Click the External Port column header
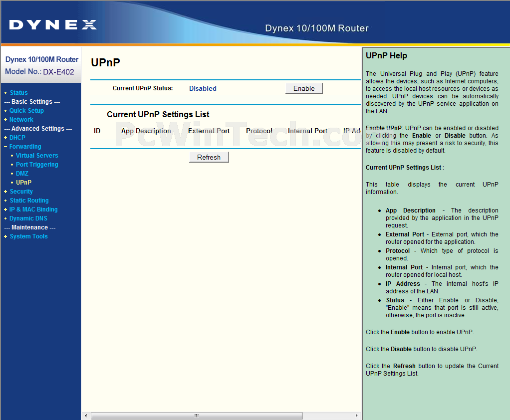The width and height of the screenshot is (510, 420). 209,131
